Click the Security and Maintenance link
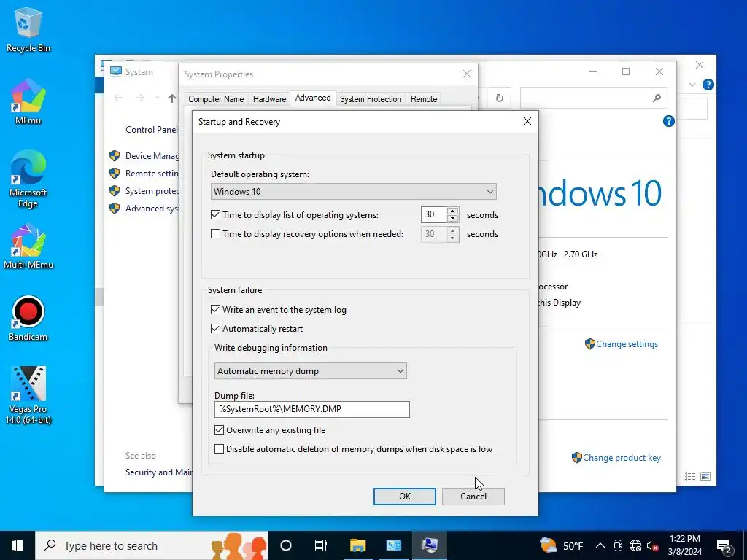Image resolution: width=747 pixels, height=560 pixels. (158, 472)
